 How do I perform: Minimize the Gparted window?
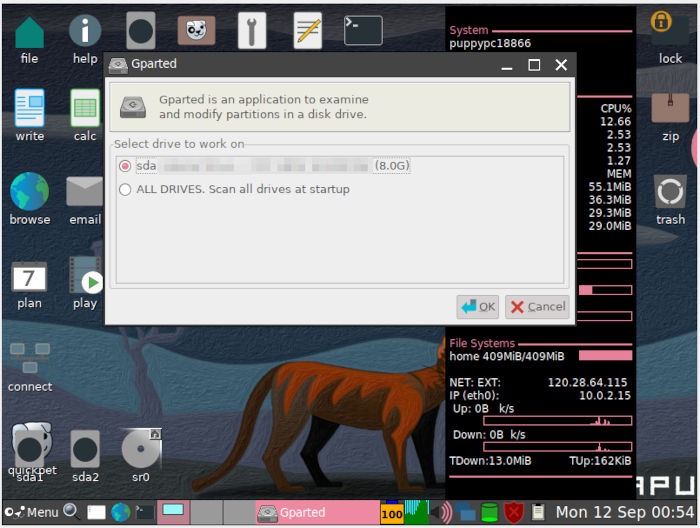[507, 65]
